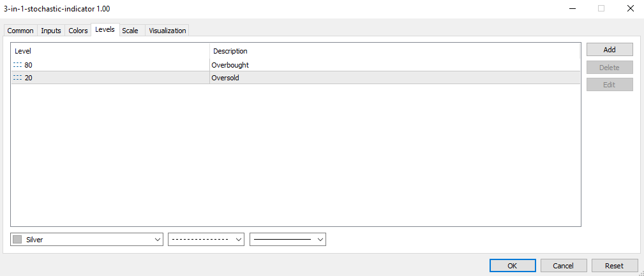Click the Cancel button
Screen dimensions: 644x276
(564, 266)
